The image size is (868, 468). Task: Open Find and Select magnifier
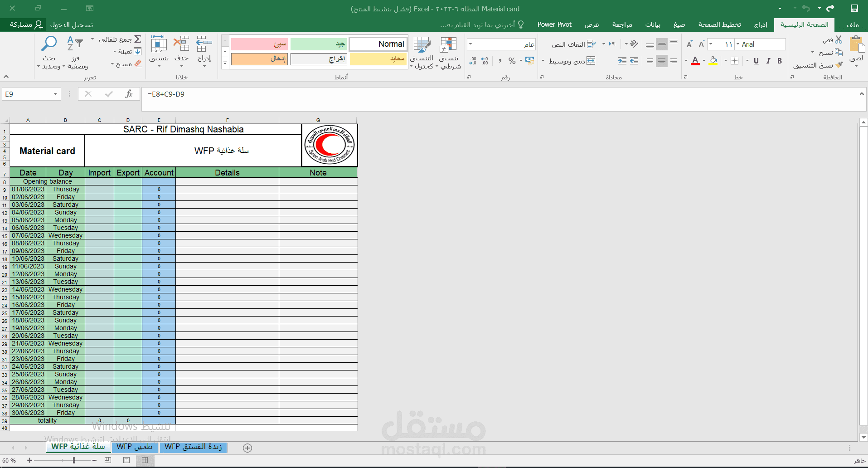coord(49,44)
